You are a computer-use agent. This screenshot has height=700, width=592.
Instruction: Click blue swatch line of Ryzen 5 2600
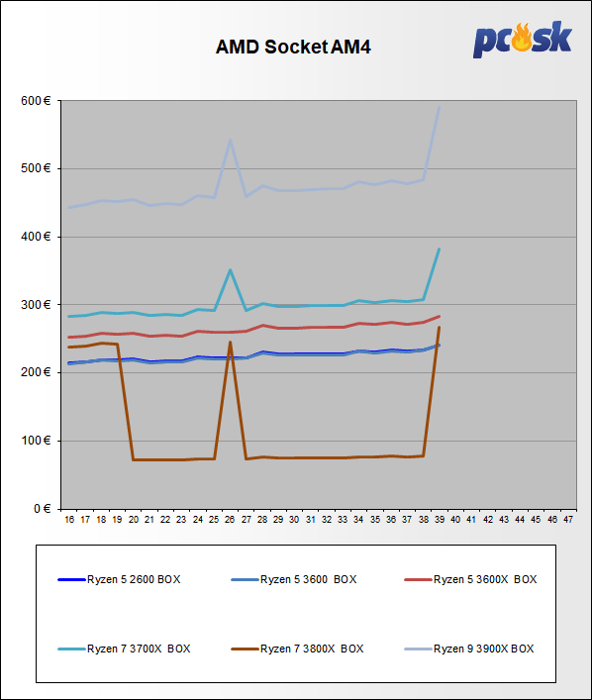[x=71, y=579]
